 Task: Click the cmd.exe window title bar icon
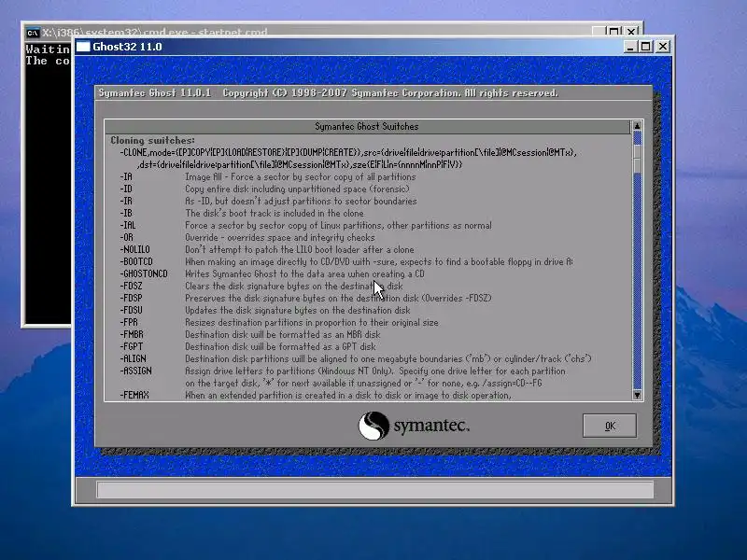(x=33, y=33)
